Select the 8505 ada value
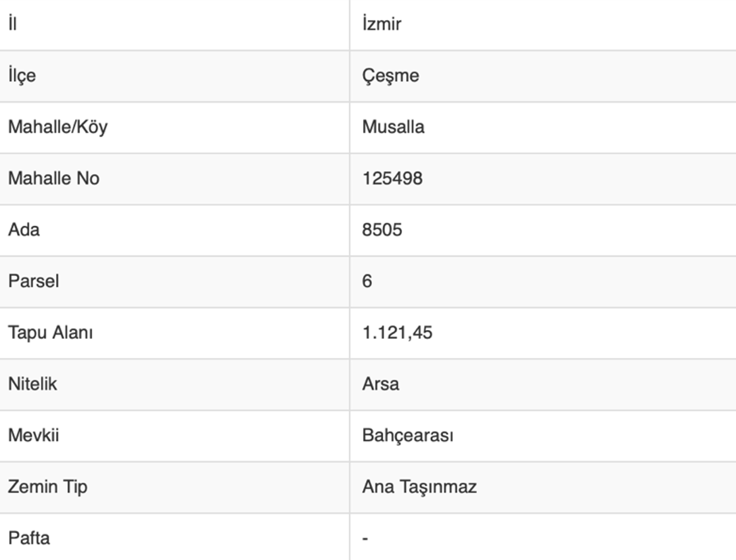Image resolution: width=736 pixels, height=560 pixels. (382, 230)
